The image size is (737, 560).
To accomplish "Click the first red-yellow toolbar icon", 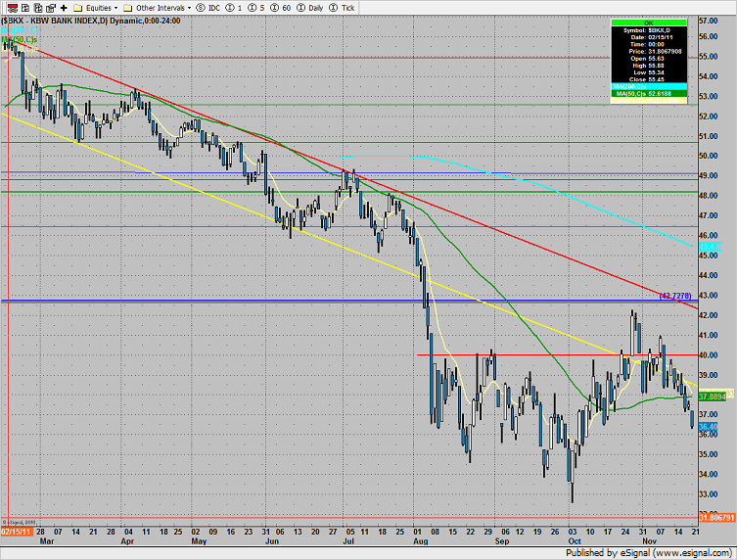I will click(13, 8).
